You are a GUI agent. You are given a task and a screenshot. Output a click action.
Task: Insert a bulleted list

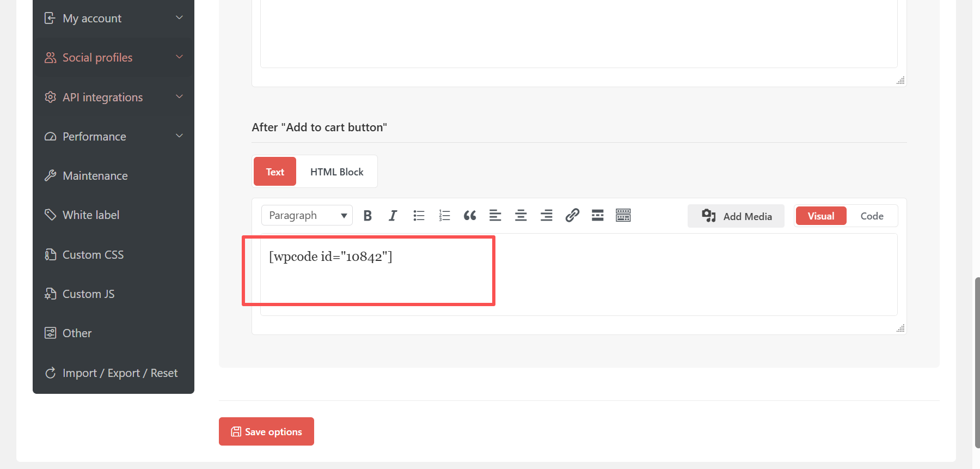click(419, 216)
